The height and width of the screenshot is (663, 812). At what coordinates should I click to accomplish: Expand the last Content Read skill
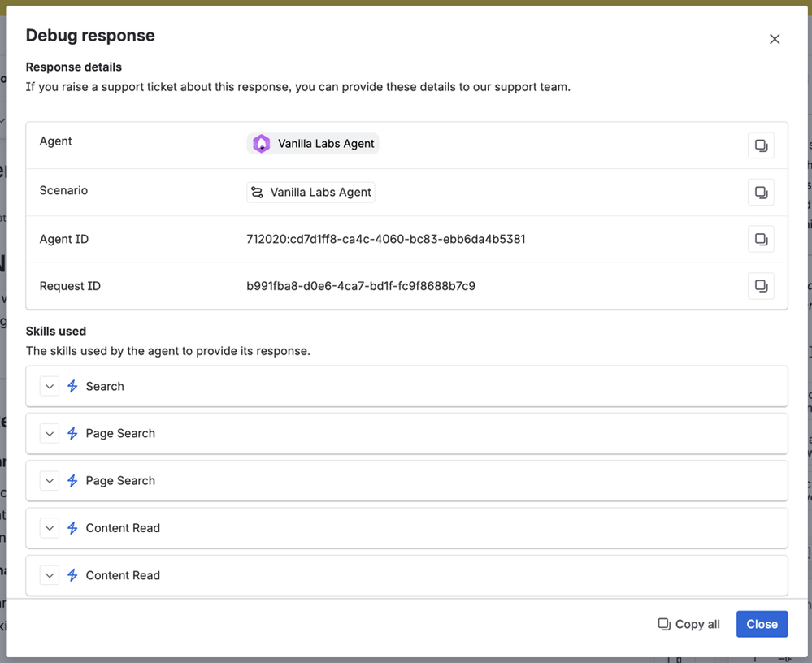50,575
